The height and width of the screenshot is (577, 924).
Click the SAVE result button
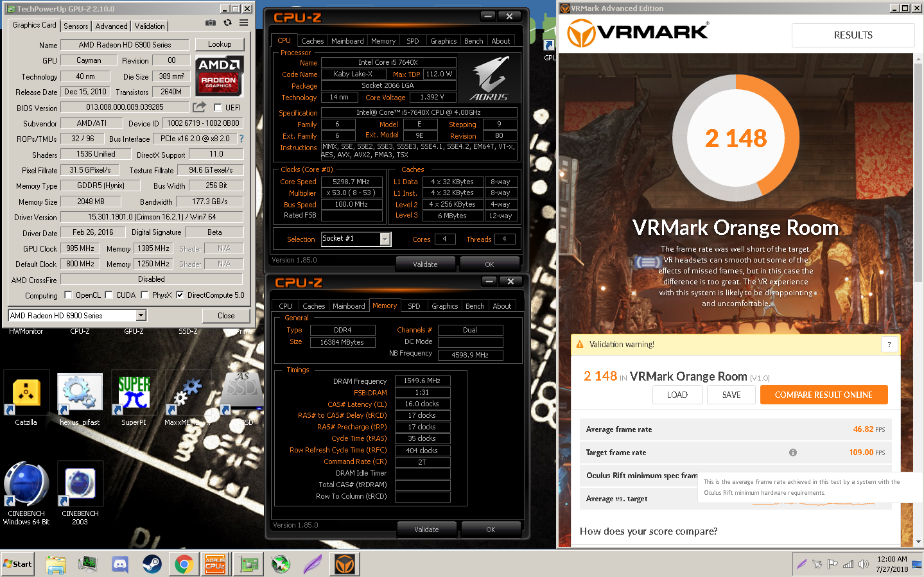[x=731, y=395]
